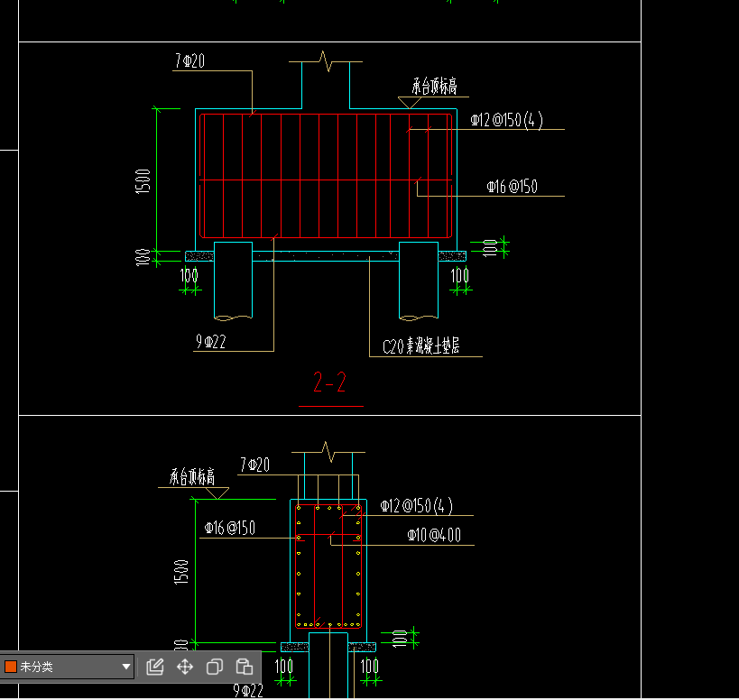Open the 未分类 category dropdown
The width and height of the screenshot is (739, 700).
click(x=68, y=667)
